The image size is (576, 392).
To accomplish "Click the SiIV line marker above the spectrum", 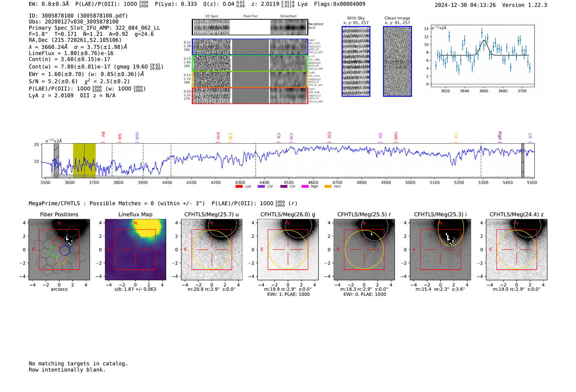I will pos(218,137).
